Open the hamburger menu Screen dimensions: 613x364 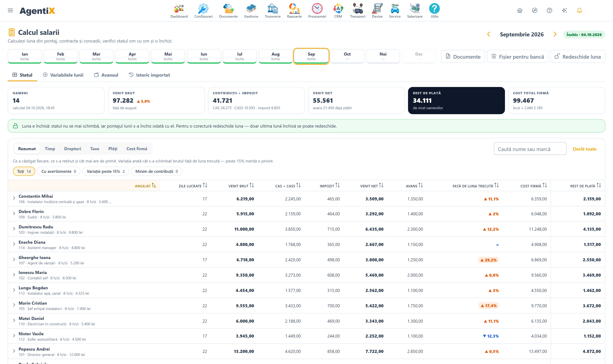10,11
